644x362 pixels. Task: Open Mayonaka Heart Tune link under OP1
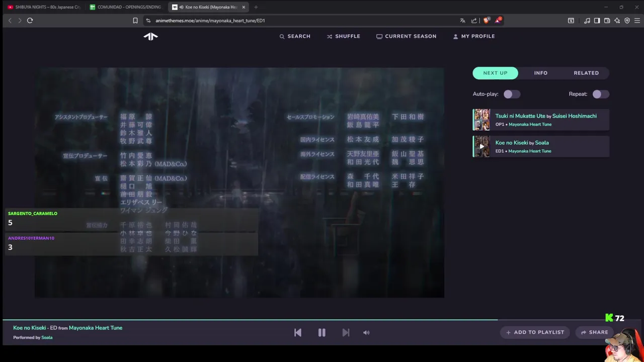pos(530,124)
